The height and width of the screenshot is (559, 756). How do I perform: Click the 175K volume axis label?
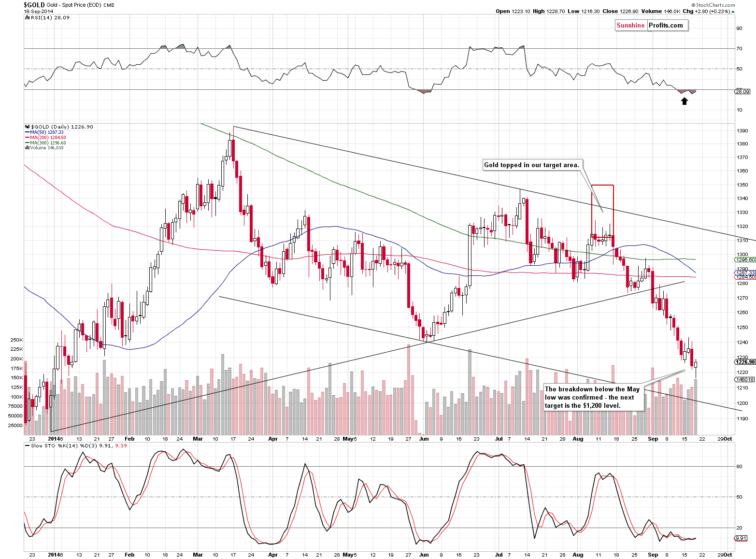click(x=16, y=369)
